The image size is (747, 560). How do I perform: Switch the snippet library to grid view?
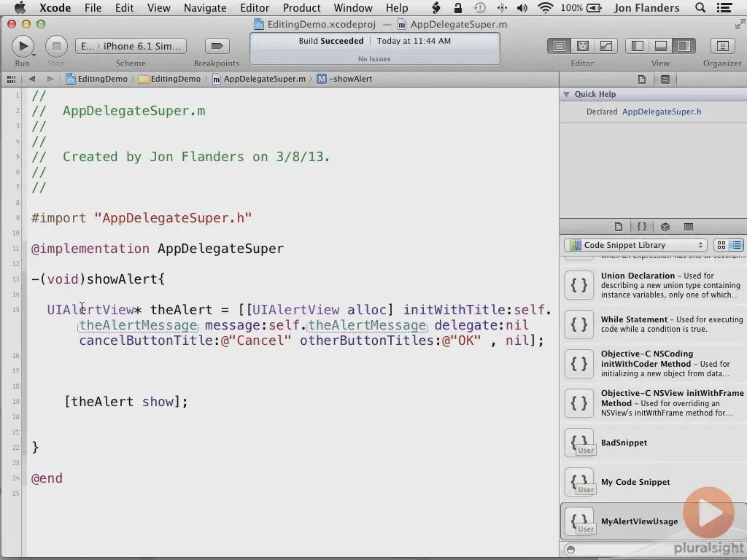pyautogui.click(x=721, y=245)
